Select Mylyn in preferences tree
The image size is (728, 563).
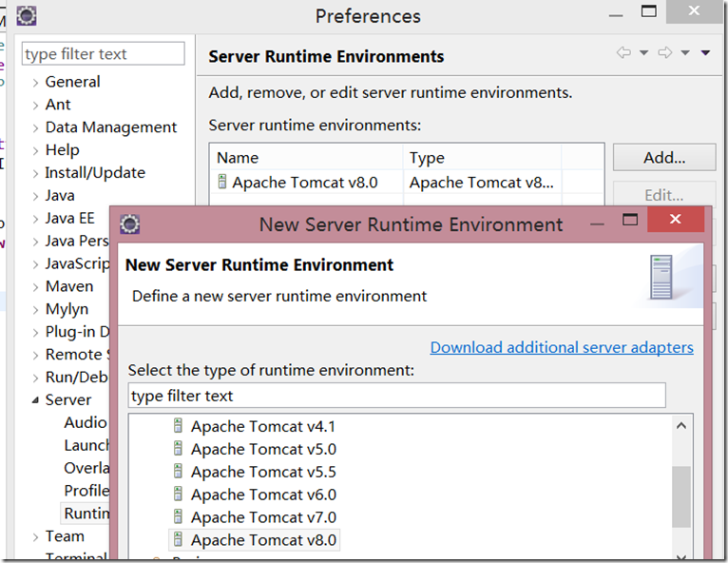67,309
